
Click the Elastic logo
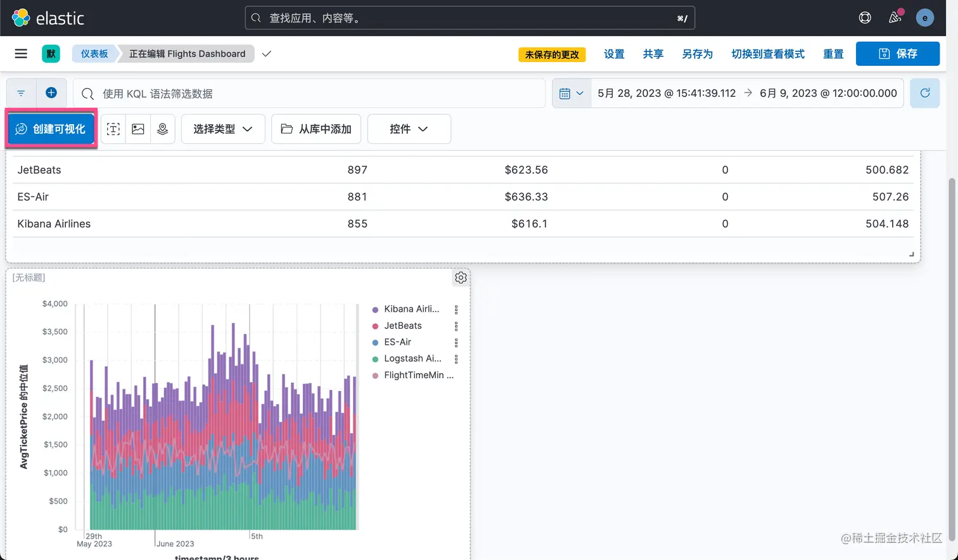click(48, 18)
